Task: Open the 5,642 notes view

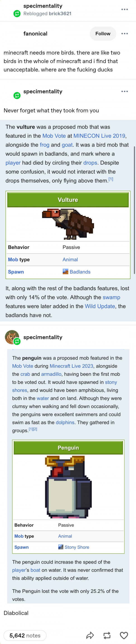Action: pos(25,635)
